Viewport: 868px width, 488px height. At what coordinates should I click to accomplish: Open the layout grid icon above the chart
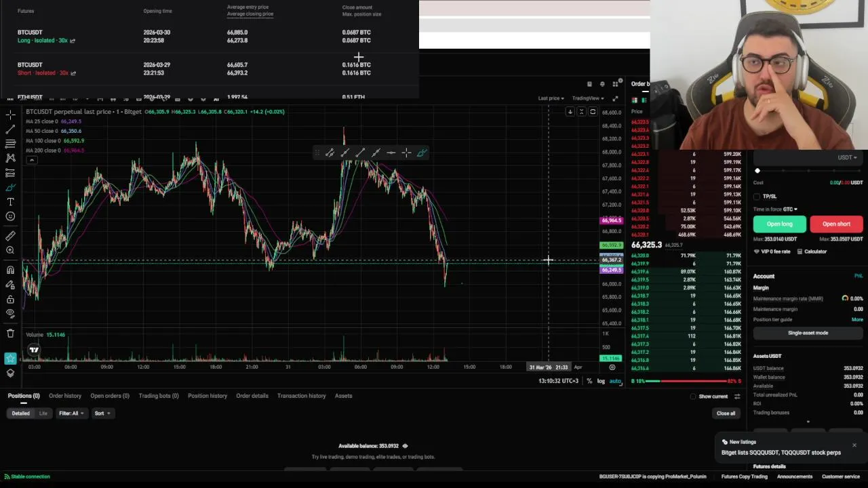click(615, 84)
